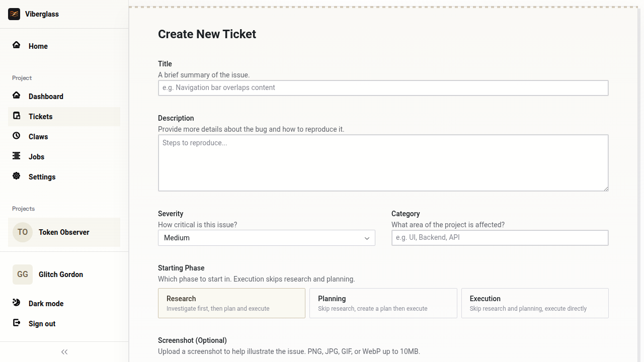The image size is (644, 362).
Task: Choose Execution starting phase
Action: (x=535, y=303)
